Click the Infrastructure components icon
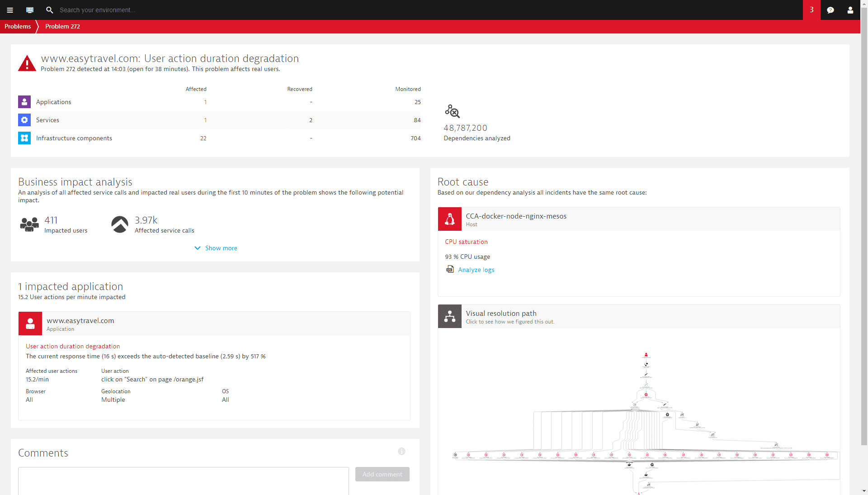 point(24,138)
